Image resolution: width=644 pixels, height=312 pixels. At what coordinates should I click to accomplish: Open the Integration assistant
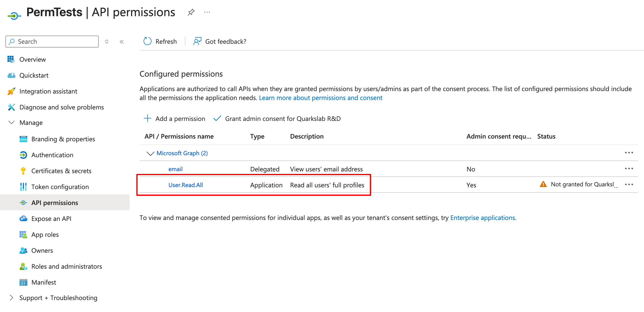(x=48, y=91)
